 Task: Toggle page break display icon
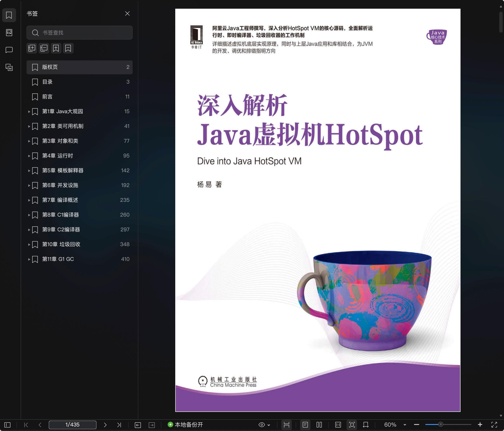287,425
